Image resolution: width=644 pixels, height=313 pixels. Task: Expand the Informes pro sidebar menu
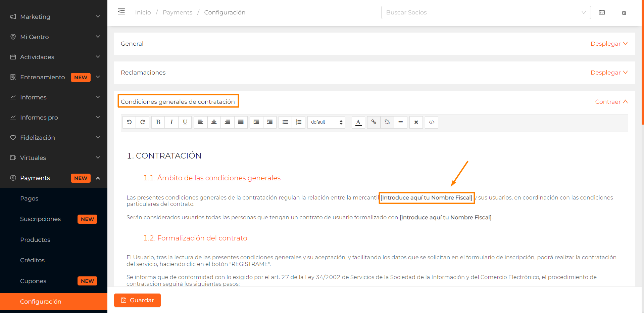click(x=54, y=117)
